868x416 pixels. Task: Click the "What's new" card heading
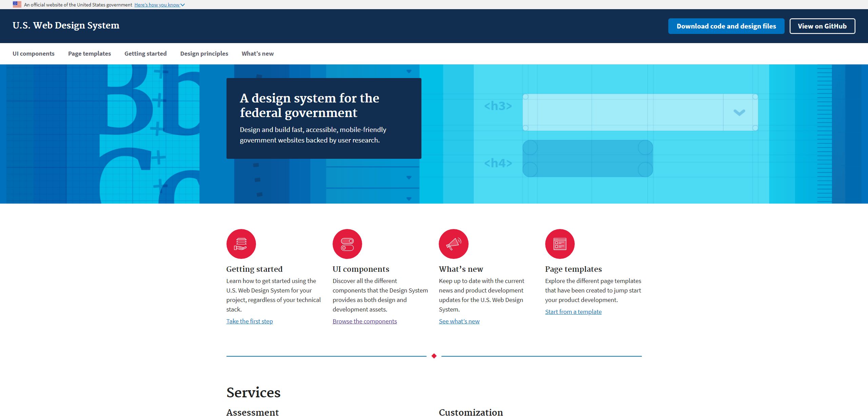click(x=461, y=269)
